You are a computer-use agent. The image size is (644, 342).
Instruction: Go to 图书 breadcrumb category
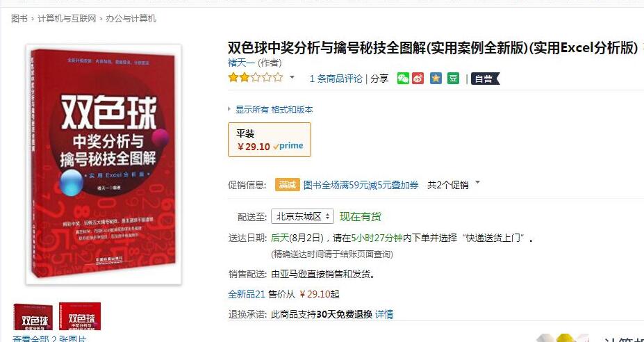(x=19, y=19)
